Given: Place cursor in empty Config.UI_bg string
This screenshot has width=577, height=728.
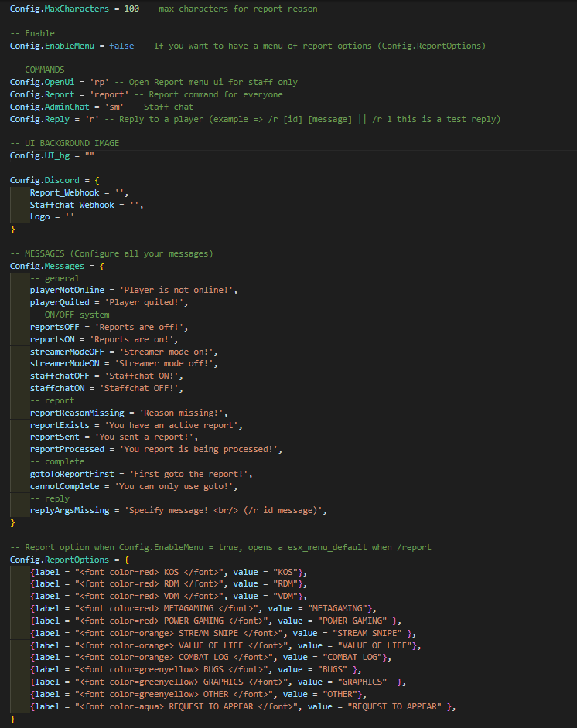Looking at the screenshot, I should (x=90, y=155).
